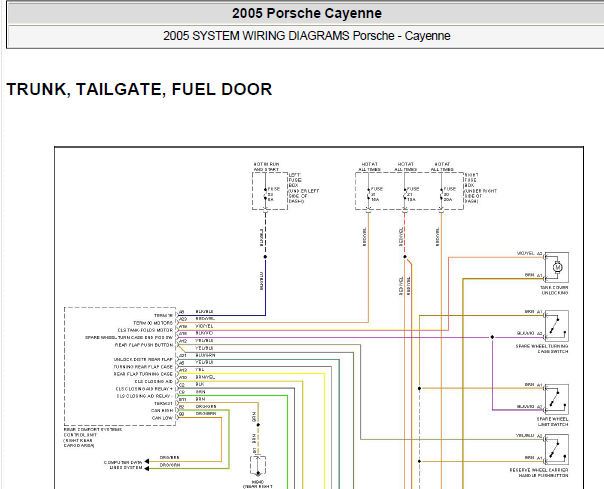Click the BLK wire label at pin C2

coord(200,384)
